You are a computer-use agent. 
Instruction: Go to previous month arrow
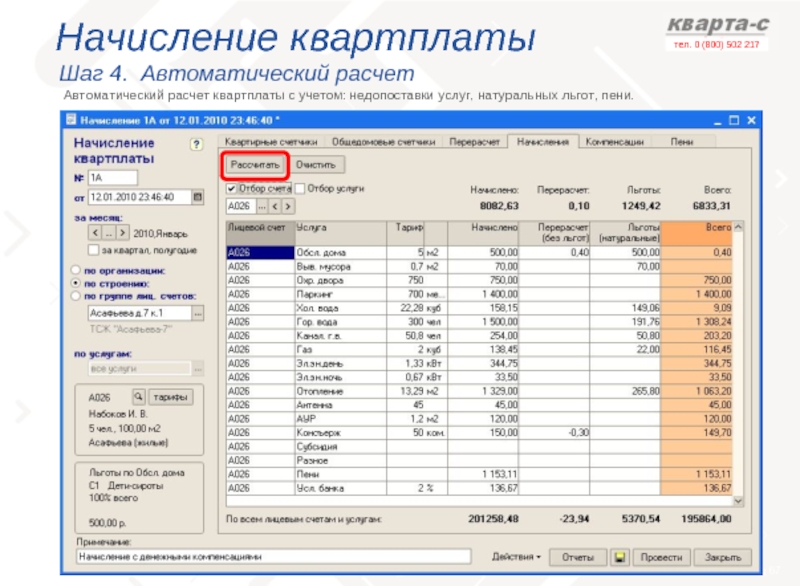pos(96,233)
